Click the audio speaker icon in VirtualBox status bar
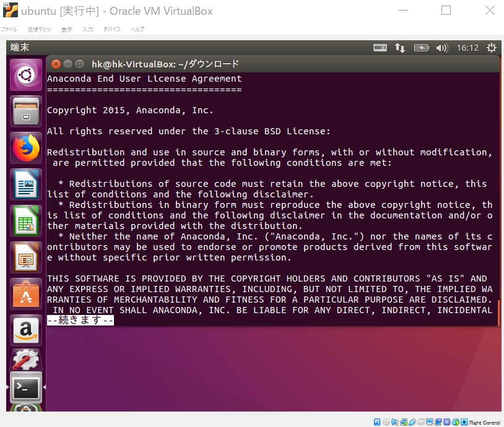Image resolution: width=504 pixels, height=427 pixels. click(394, 422)
